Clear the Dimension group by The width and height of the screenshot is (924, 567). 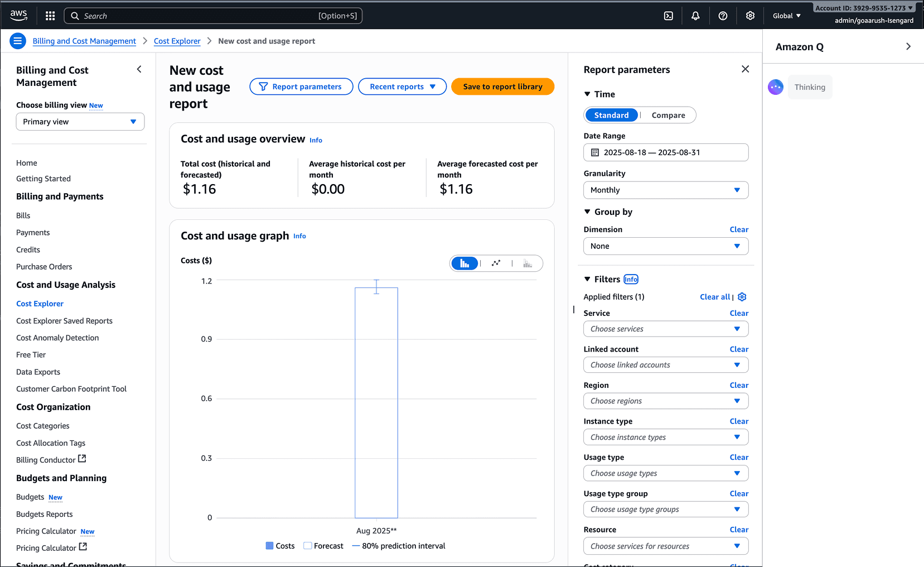click(739, 229)
